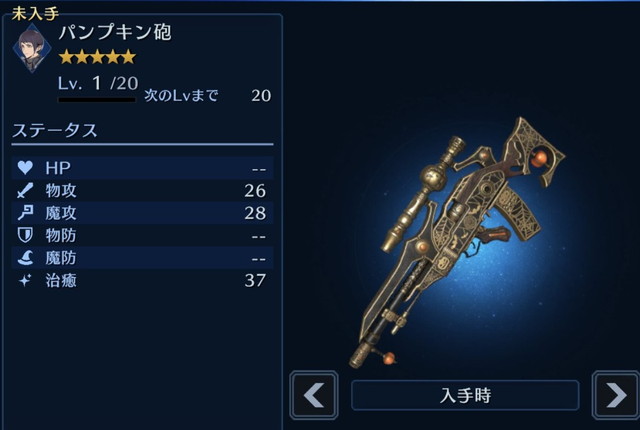
Task: Click the pumpkin cannon weapon image
Action: 456,242
